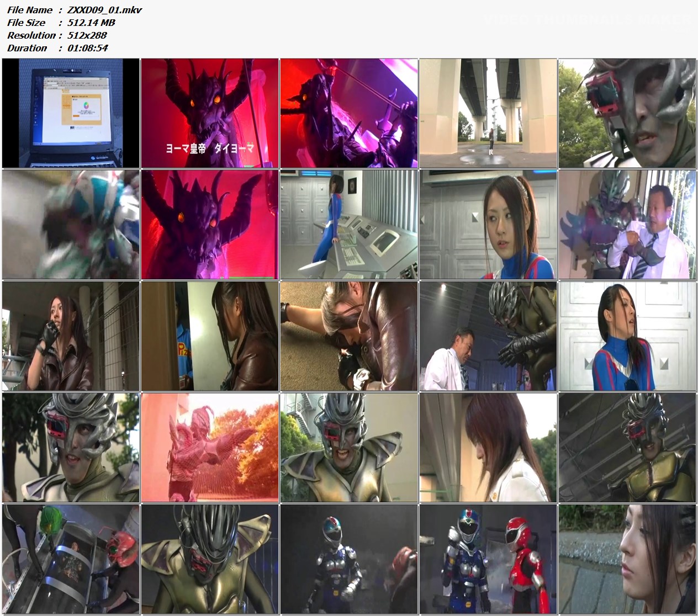Screen dimensions: 698x616
Task: Pick the woman at control console thumbnail
Action: coord(349,225)
